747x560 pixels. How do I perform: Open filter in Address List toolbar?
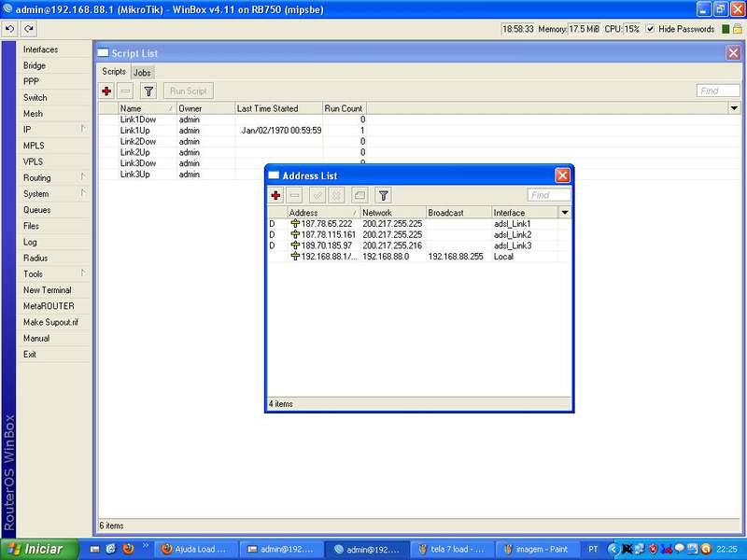pyautogui.click(x=383, y=195)
